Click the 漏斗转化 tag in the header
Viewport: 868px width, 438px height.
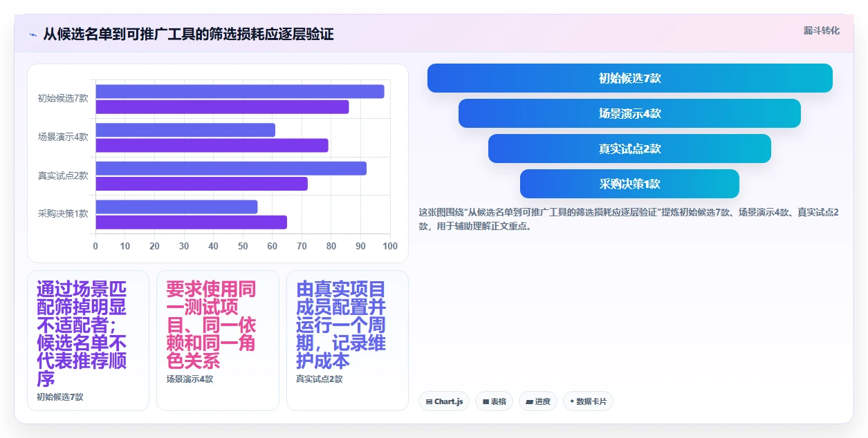pyautogui.click(x=822, y=30)
